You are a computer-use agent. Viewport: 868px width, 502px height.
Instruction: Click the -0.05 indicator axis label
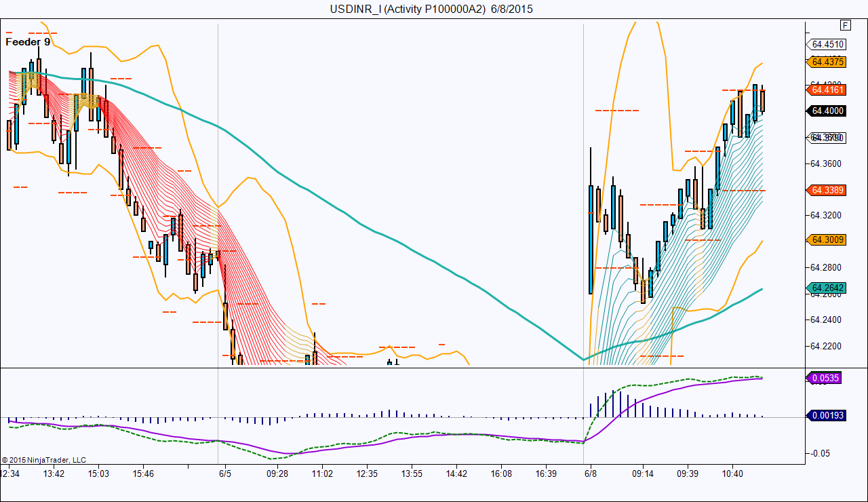[820, 453]
